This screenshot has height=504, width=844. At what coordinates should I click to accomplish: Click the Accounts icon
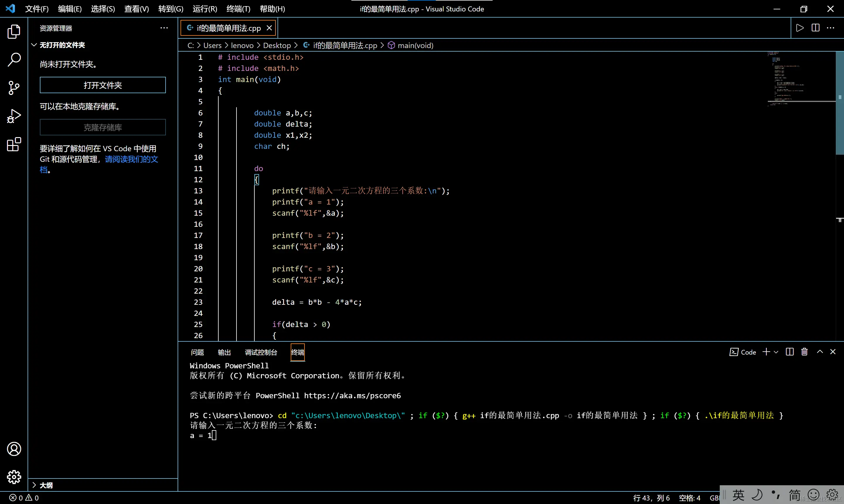click(14, 449)
